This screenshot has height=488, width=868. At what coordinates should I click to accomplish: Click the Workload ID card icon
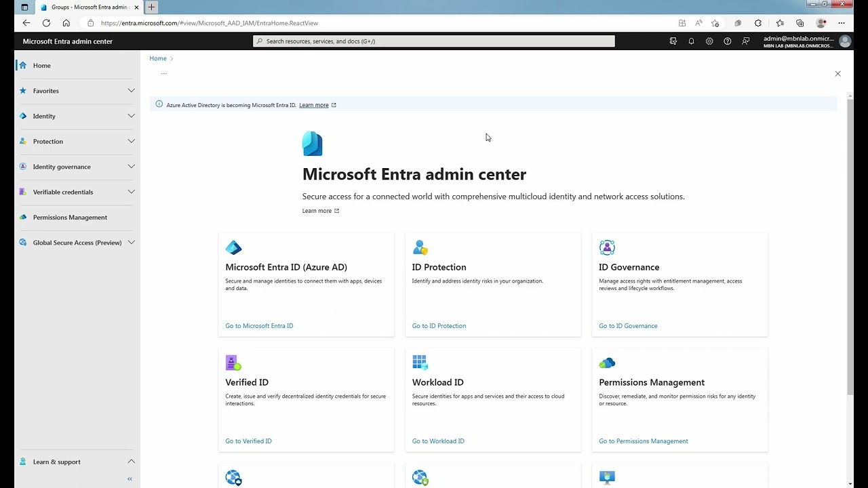(x=420, y=363)
